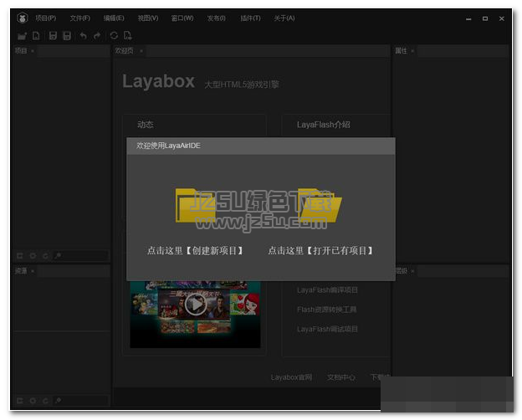The height and width of the screenshot is (420, 522).
Task: Click the 欢迎使用LayaAirIDE dialog title
Action: tap(168, 146)
